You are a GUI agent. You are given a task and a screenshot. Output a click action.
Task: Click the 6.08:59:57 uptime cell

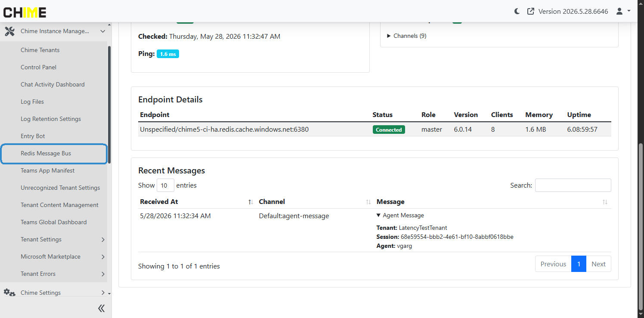coord(582,129)
